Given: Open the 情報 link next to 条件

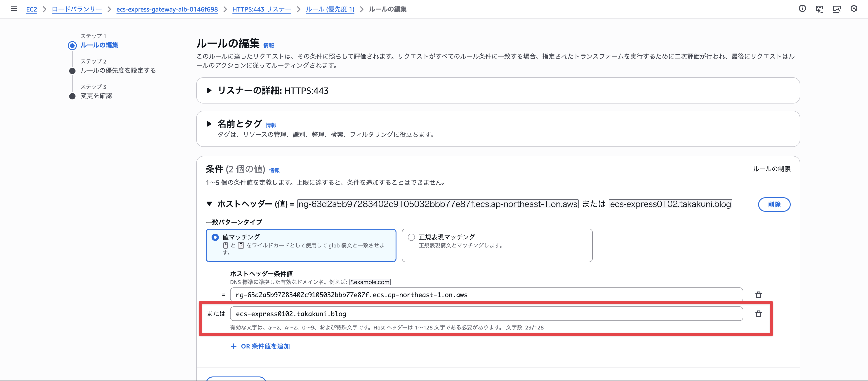Looking at the screenshot, I should [274, 170].
